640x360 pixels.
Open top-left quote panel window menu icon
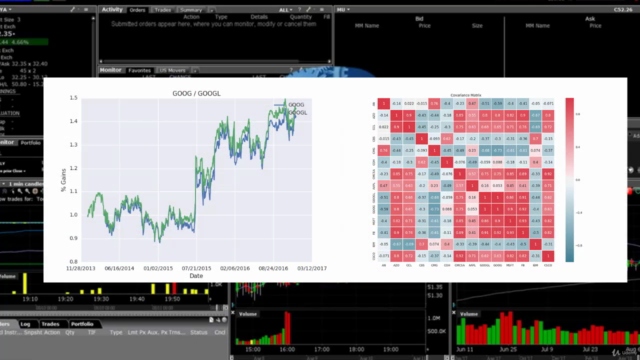pos(86,9)
